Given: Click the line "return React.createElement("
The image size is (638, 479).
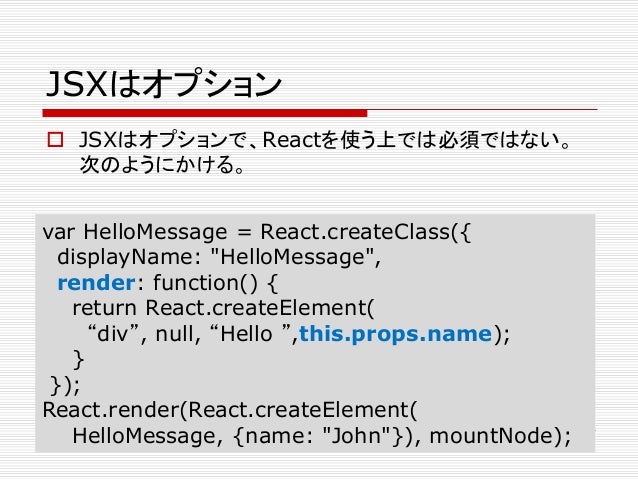Looking at the screenshot, I should click(x=223, y=308).
